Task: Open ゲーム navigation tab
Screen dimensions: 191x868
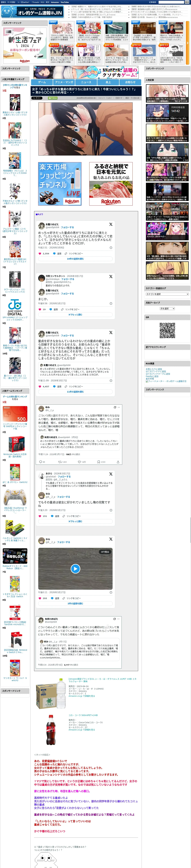Action: pos(42,82)
